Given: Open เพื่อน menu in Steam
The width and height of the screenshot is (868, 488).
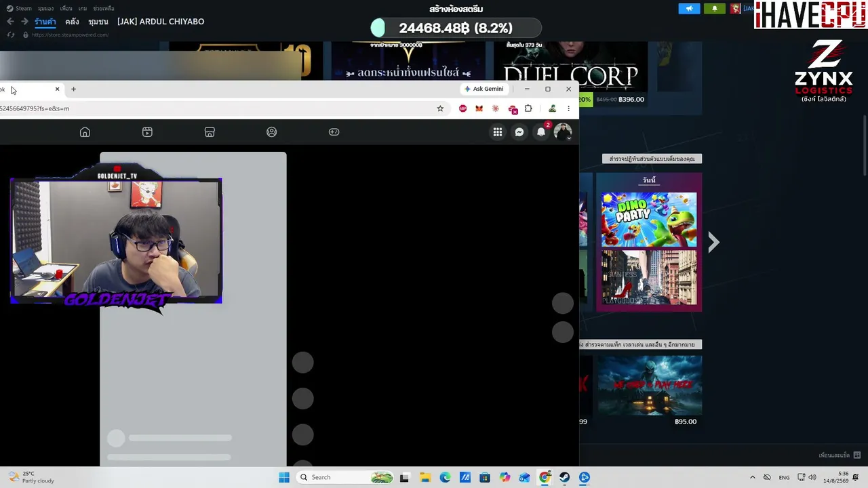Looking at the screenshot, I should tap(66, 9).
